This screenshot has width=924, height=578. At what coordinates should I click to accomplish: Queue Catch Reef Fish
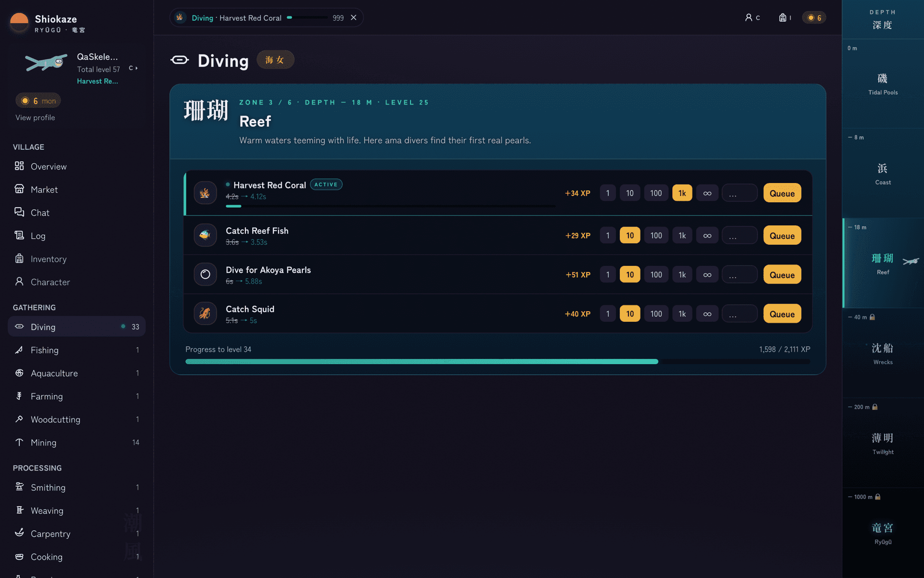click(x=782, y=236)
